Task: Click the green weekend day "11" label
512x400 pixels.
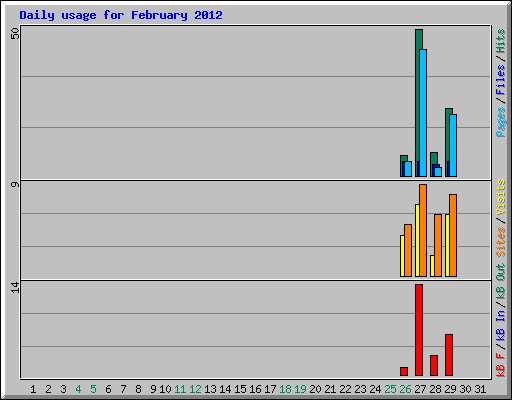Action: 180,389
